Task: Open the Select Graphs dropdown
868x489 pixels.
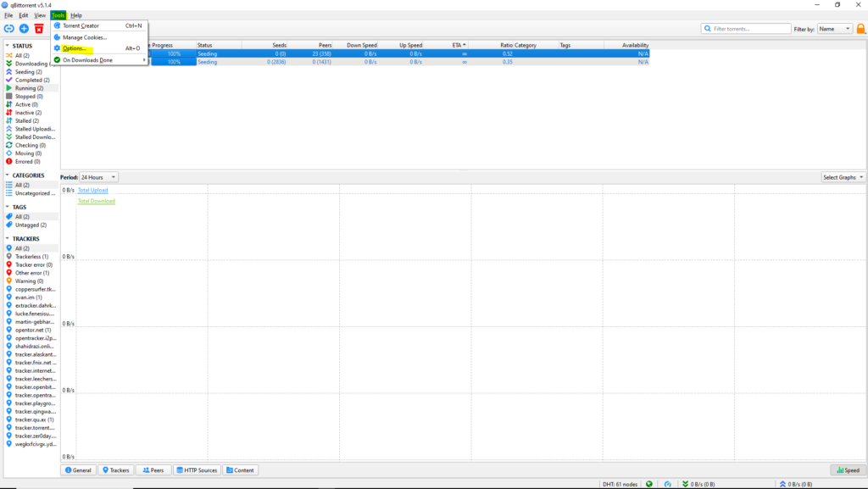Action: tap(843, 177)
